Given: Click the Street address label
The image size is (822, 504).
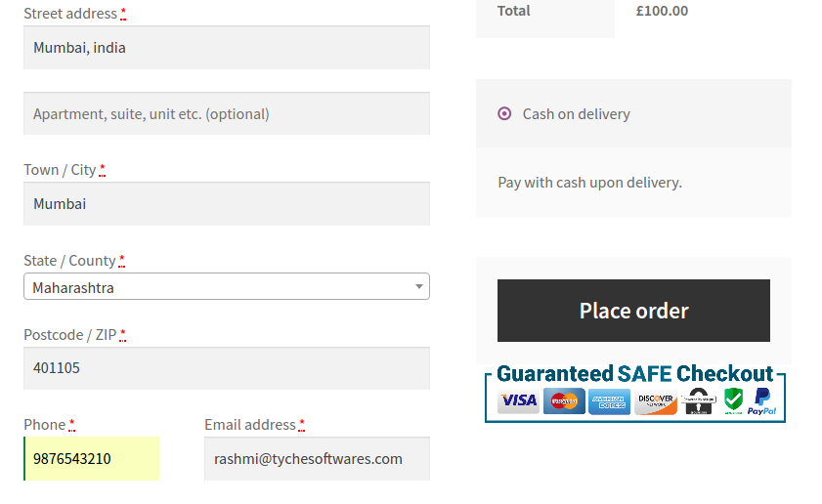Looking at the screenshot, I should click(70, 14).
